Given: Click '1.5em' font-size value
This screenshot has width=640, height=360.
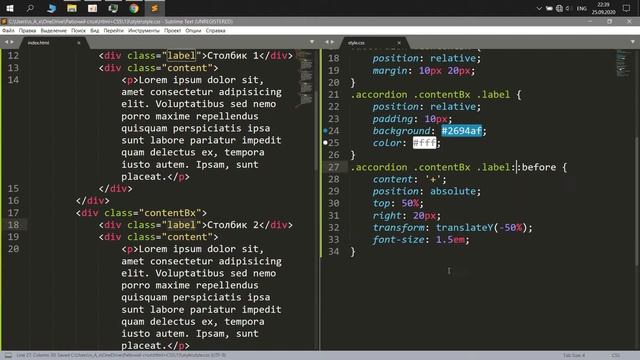Looking at the screenshot, I should tap(450, 240).
